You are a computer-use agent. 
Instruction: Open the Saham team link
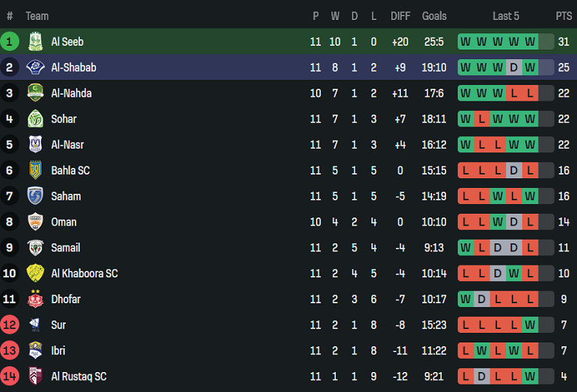pyautogui.click(x=66, y=196)
